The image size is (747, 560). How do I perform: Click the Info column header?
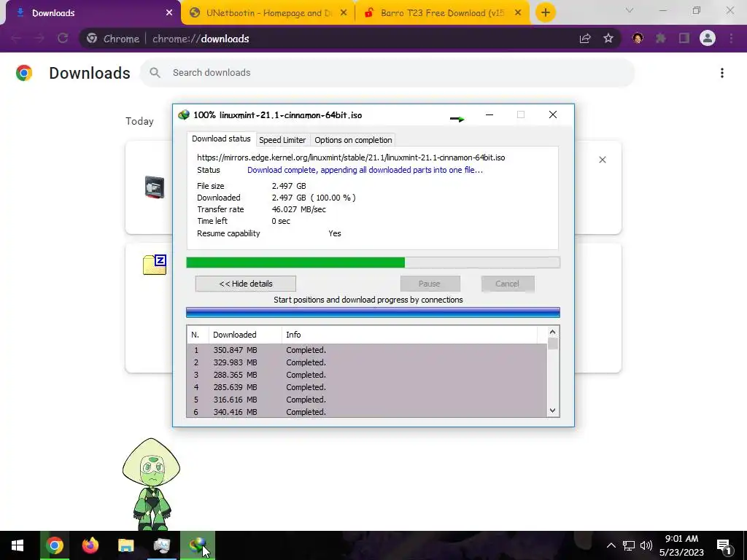pos(409,335)
